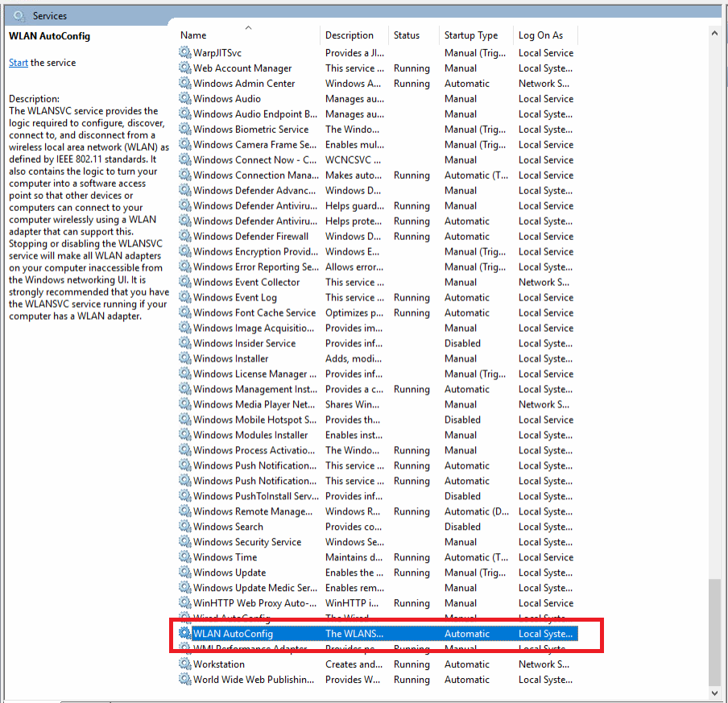Click the gear icon for Web Account Manager

point(184,68)
